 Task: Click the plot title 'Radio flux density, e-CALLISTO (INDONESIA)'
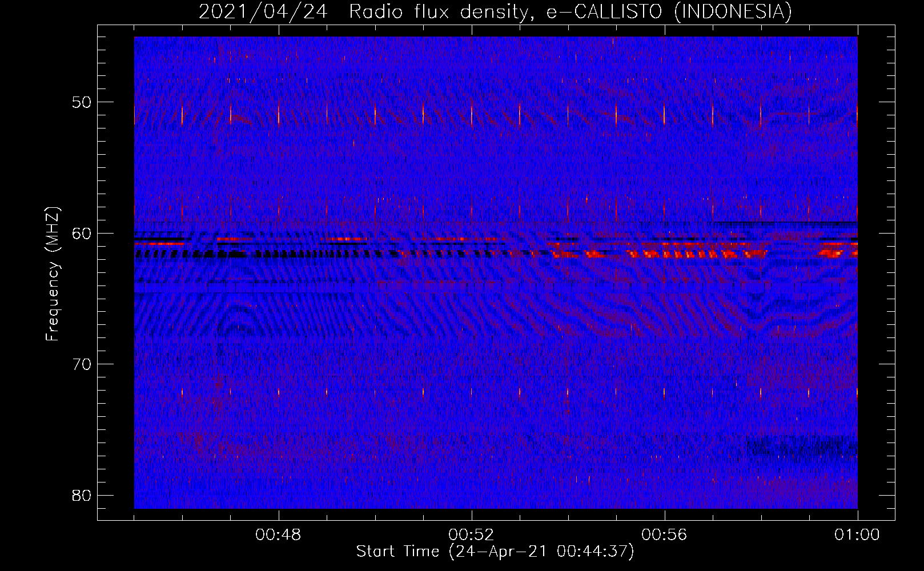coord(570,11)
